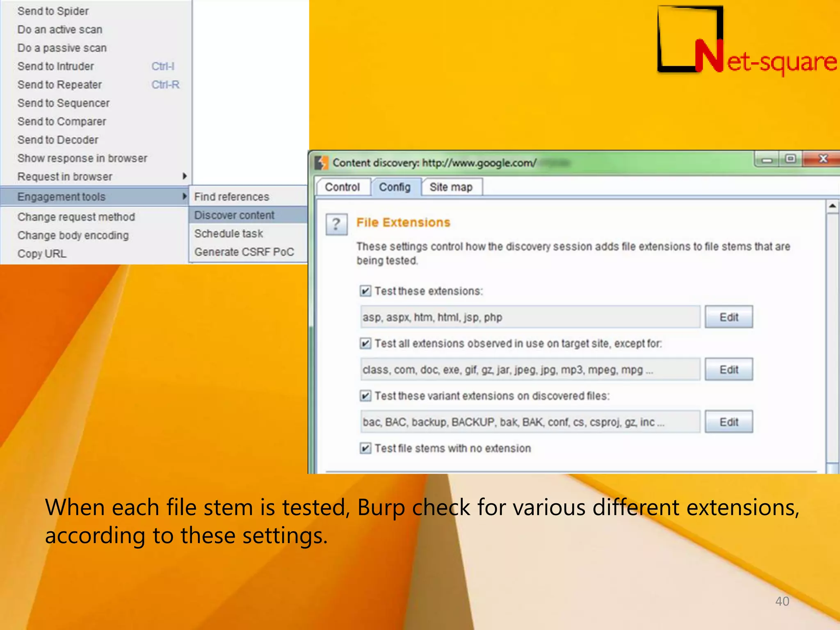Toggle 'Test these variant extensions on discovered files'
The height and width of the screenshot is (630, 840).
[365, 396]
